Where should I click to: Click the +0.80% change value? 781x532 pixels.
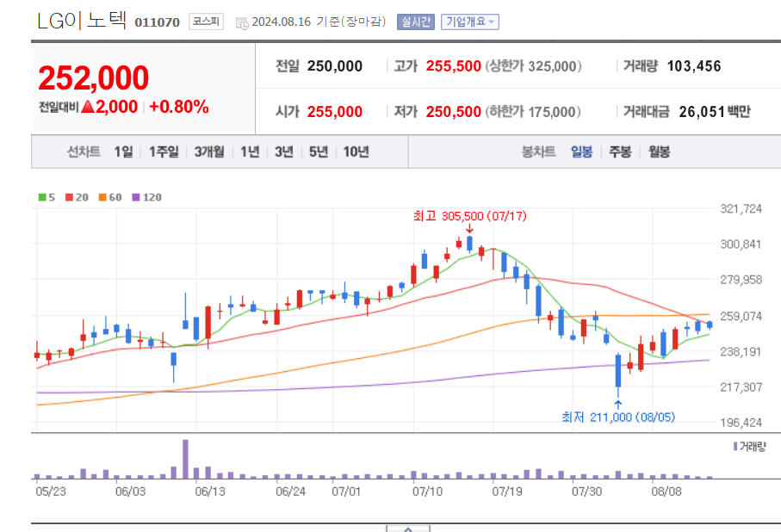click(179, 107)
